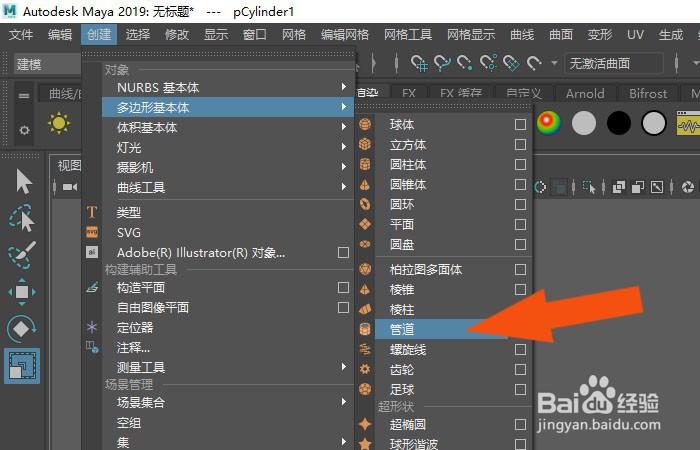700x450 pixels.
Task: Click the audio waveform shelf icon
Action: [x=688, y=124]
